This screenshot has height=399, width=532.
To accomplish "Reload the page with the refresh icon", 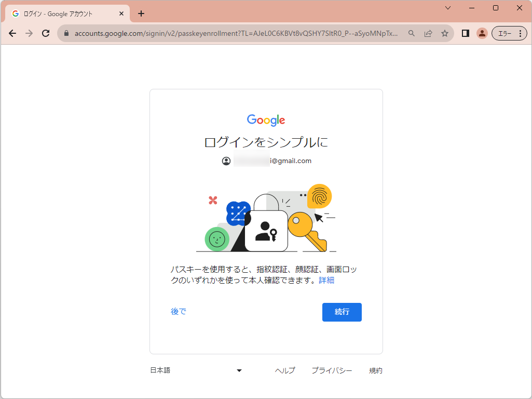I will pos(46,33).
